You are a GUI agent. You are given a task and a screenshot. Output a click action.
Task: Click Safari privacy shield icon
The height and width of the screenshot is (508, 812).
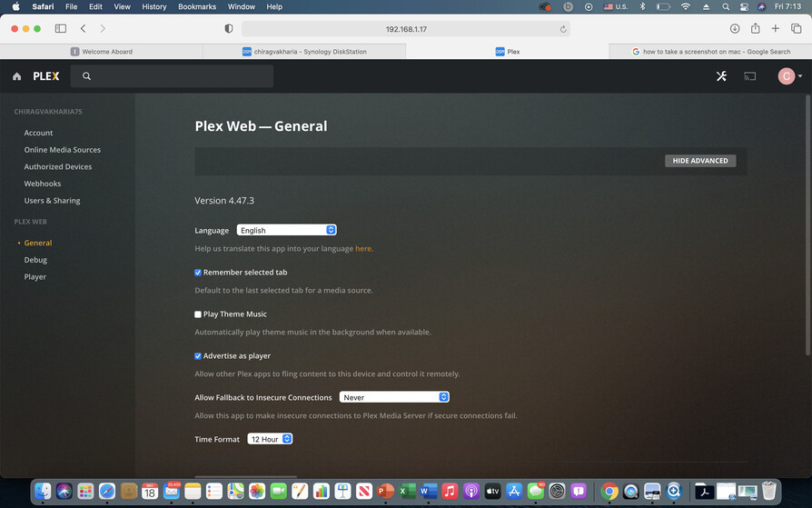click(x=228, y=28)
